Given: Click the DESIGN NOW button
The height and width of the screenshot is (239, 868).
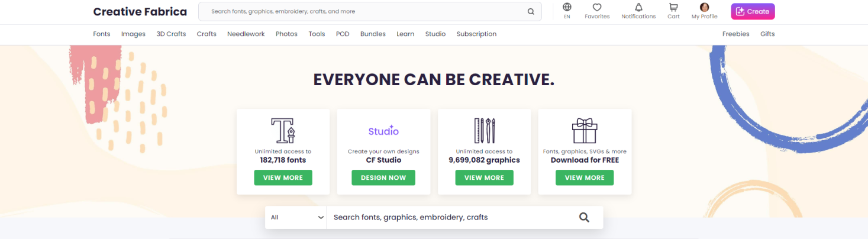Looking at the screenshot, I should 383,177.
